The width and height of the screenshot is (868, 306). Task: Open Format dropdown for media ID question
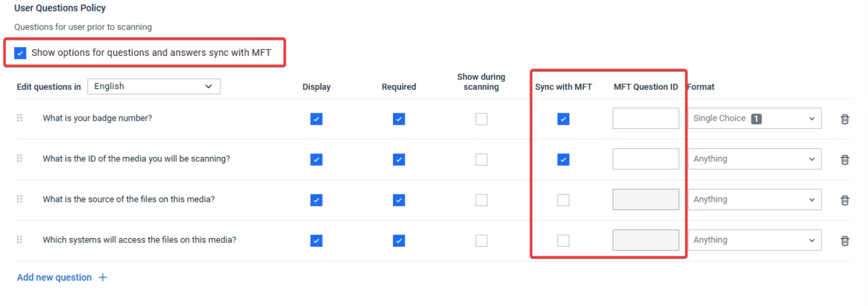(754, 159)
